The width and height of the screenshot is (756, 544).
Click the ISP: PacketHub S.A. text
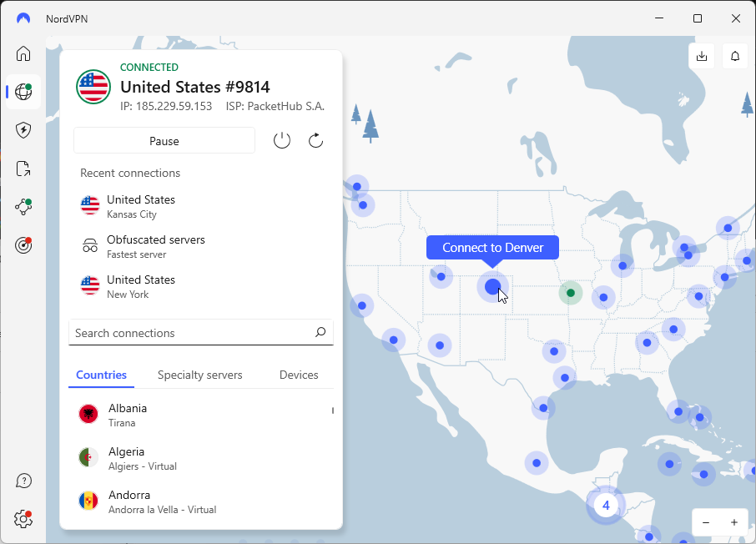[275, 106]
